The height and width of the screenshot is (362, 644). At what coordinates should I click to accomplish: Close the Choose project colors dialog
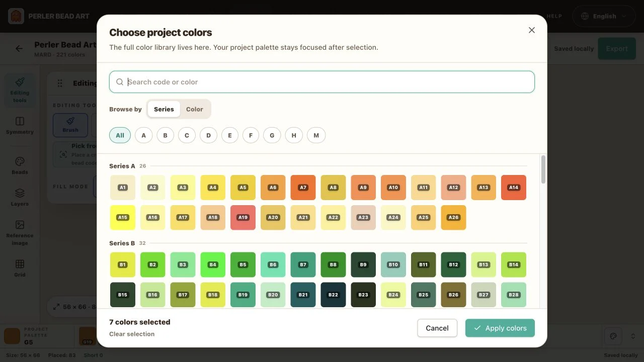pyautogui.click(x=532, y=30)
